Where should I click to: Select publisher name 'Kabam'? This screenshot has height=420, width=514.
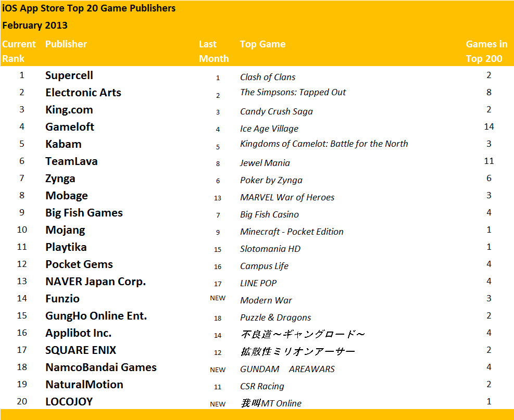[63, 144]
